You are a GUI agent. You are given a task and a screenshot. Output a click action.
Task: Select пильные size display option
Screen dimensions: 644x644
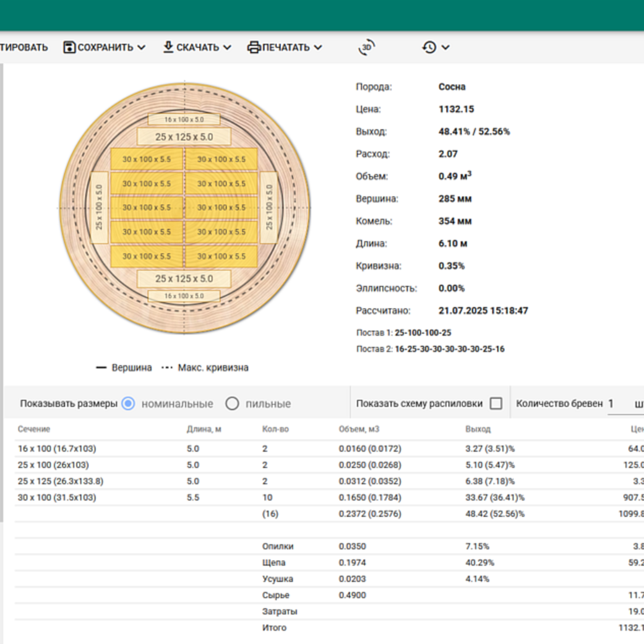click(x=232, y=404)
